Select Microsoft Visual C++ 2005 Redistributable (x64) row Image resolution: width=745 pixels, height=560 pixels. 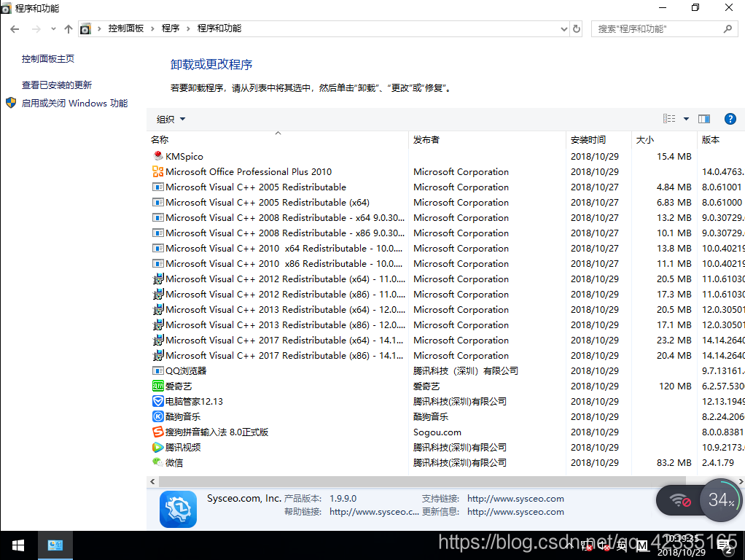click(445, 203)
